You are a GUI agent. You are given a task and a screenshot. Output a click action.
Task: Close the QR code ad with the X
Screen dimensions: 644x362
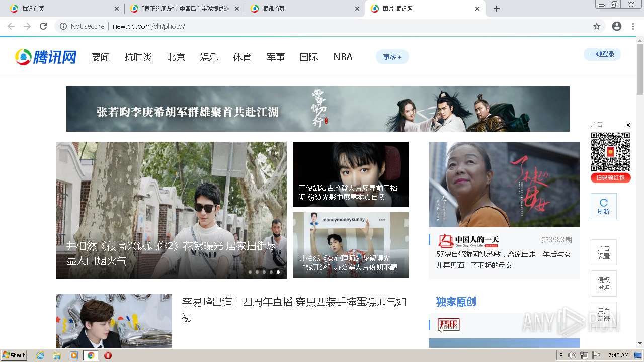(627, 125)
